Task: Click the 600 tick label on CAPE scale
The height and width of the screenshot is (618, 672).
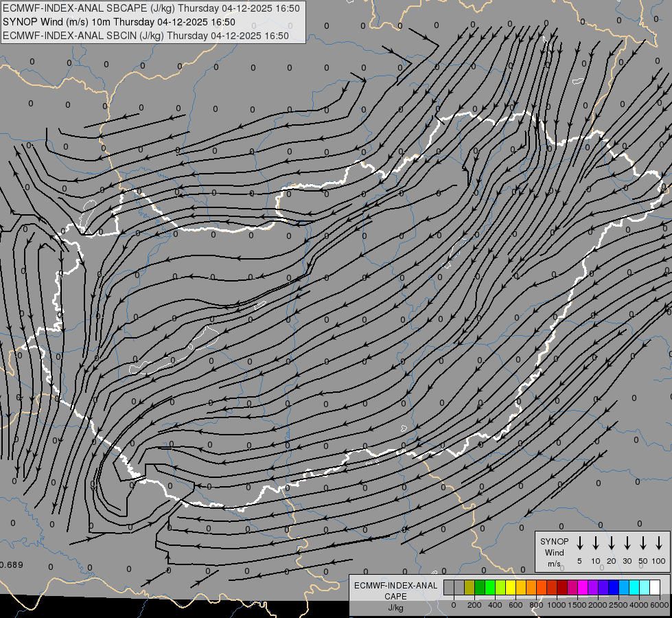Action: 515,605
